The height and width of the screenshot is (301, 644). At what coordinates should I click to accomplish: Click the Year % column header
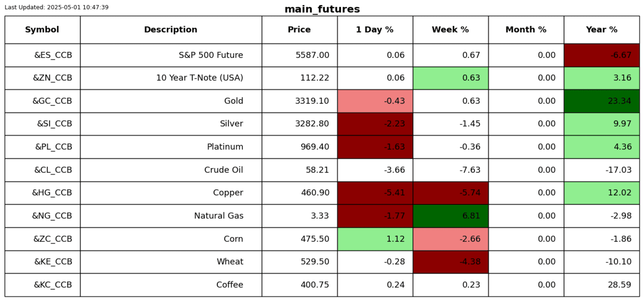coord(602,30)
